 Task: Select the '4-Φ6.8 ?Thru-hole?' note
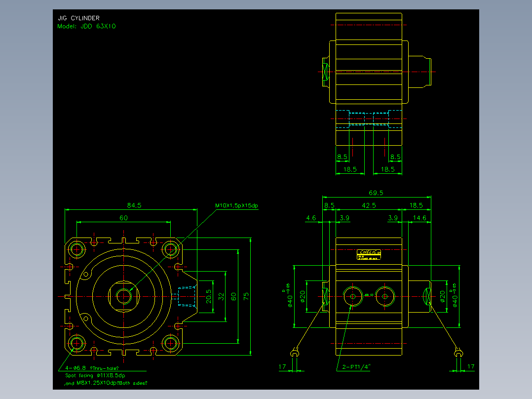(x=92, y=368)
